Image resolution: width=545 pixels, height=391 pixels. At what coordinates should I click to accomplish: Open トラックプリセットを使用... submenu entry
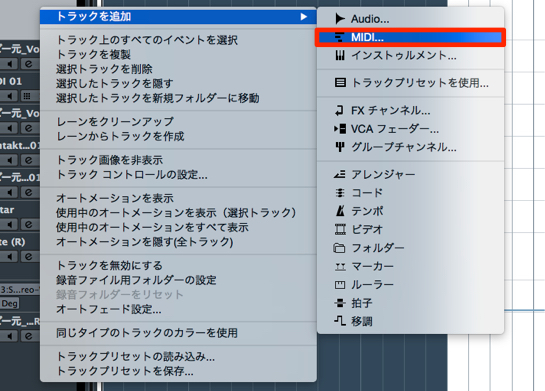(x=410, y=83)
